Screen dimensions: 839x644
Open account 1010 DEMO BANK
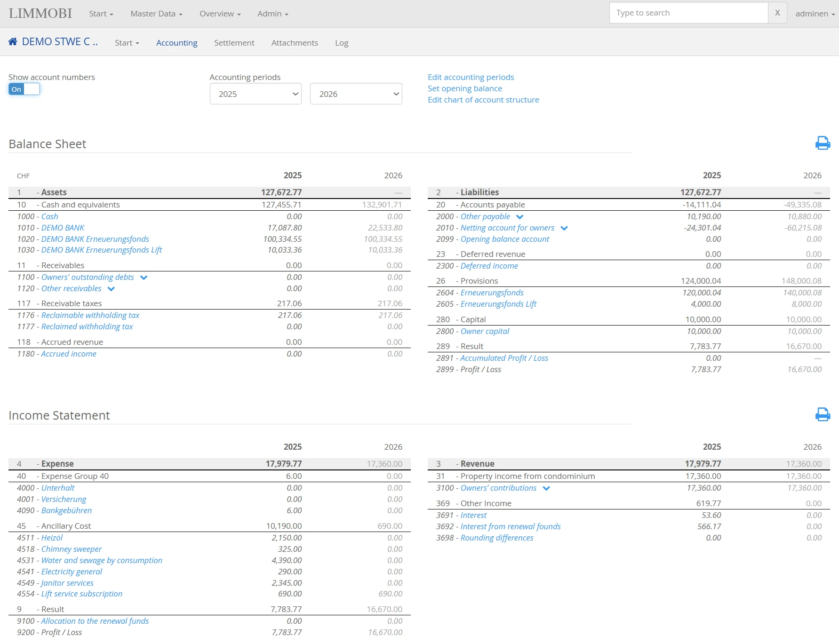tap(63, 228)
